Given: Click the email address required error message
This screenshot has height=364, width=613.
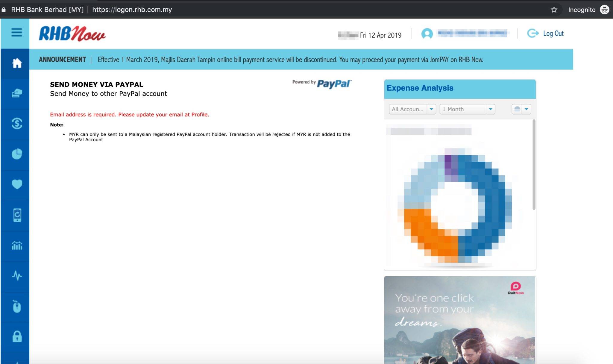Looking at the screenshot, I should pos(129,114).
